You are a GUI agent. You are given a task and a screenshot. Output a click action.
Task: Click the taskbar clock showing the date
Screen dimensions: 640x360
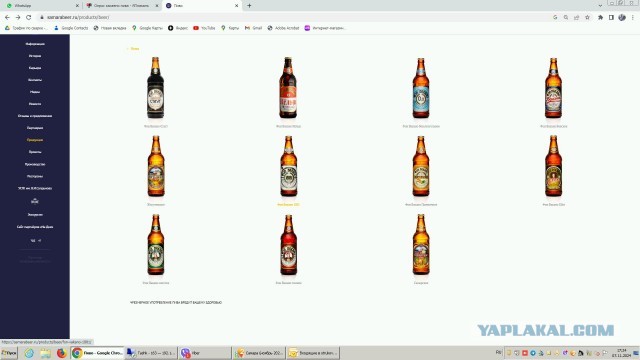click(622, 353)
